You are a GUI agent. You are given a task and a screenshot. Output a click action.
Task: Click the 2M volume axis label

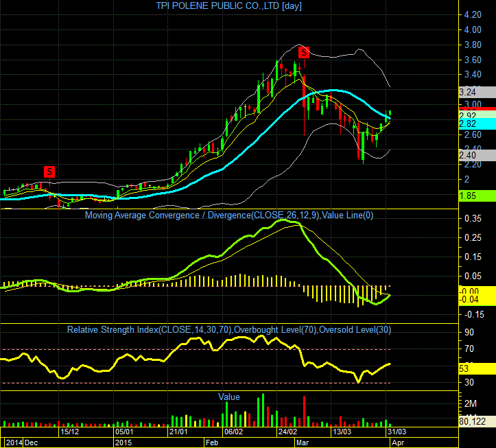(x=471, y=403)
